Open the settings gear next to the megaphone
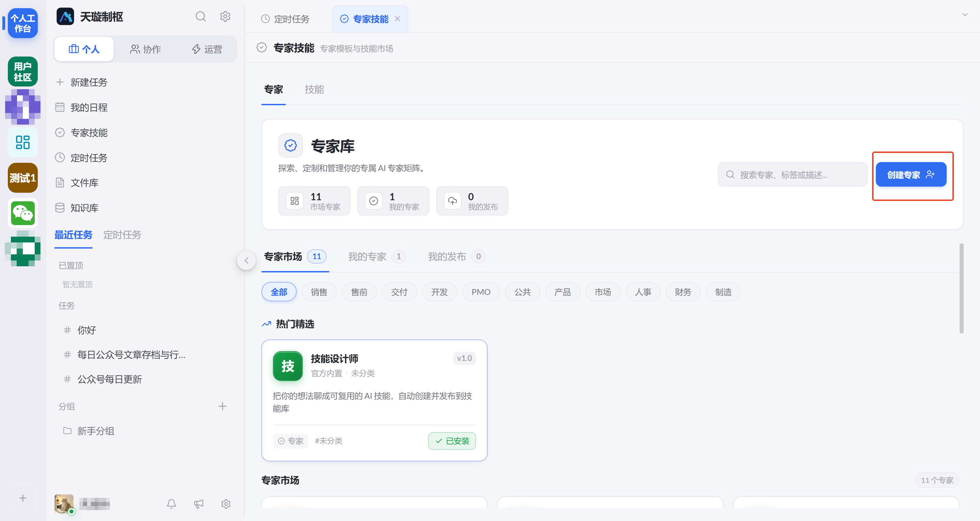 coord(226,504)
